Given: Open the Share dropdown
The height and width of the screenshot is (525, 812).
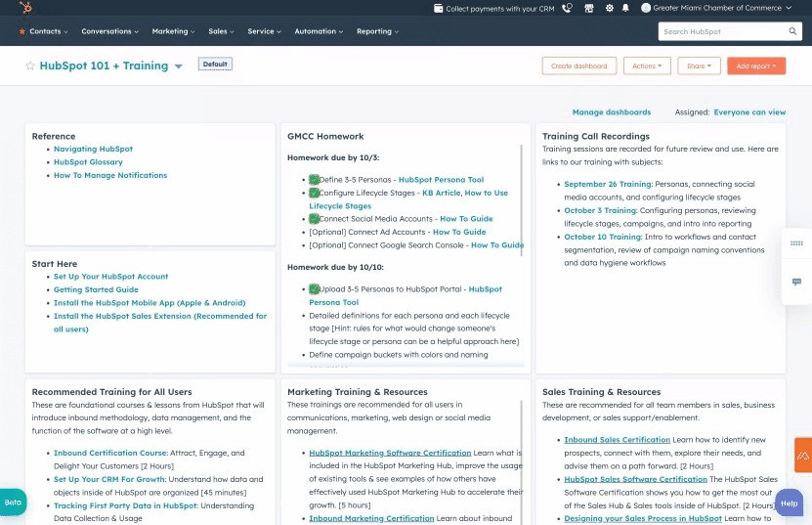Looking at the screenshot, I should coord(699,66).
